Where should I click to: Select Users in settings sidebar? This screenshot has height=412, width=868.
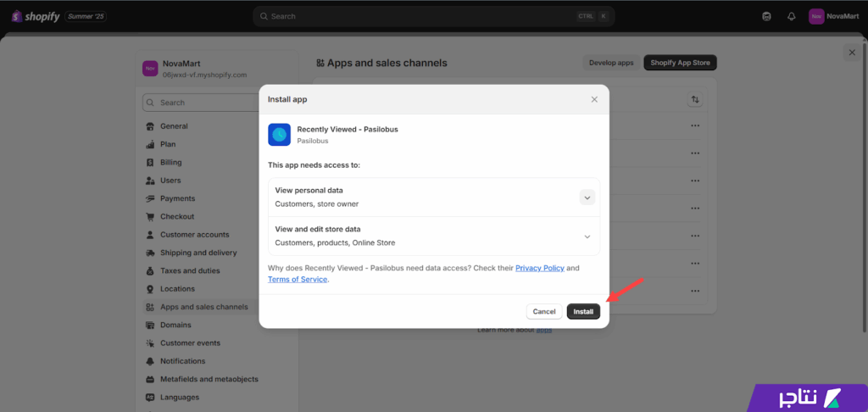tap(170, 181)
